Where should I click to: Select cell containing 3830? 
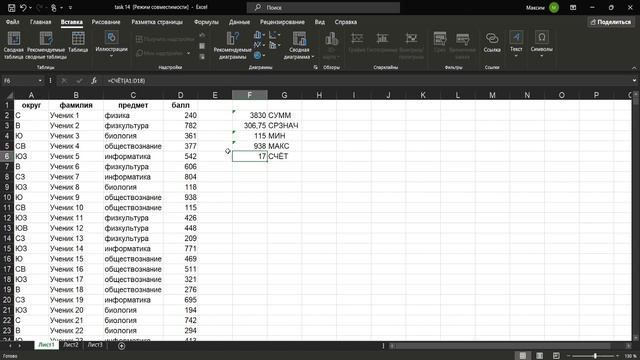click(249, 116)
